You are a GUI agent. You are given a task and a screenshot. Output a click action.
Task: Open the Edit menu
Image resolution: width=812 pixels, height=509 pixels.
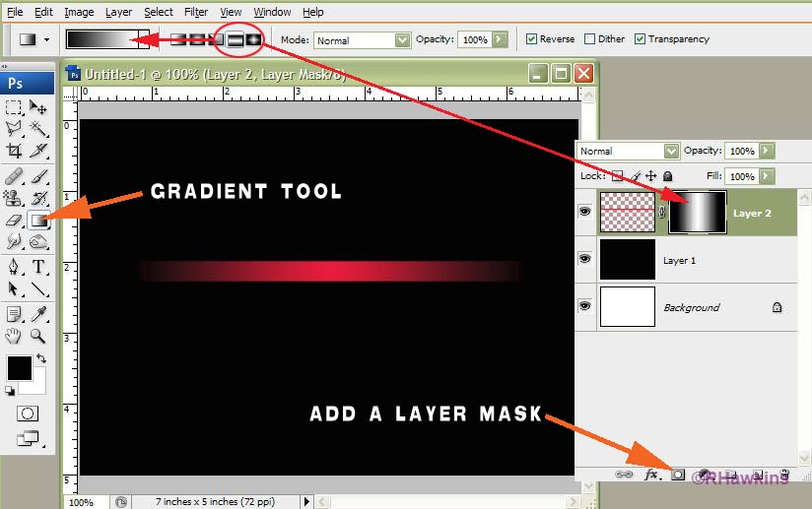click(43, 12)
